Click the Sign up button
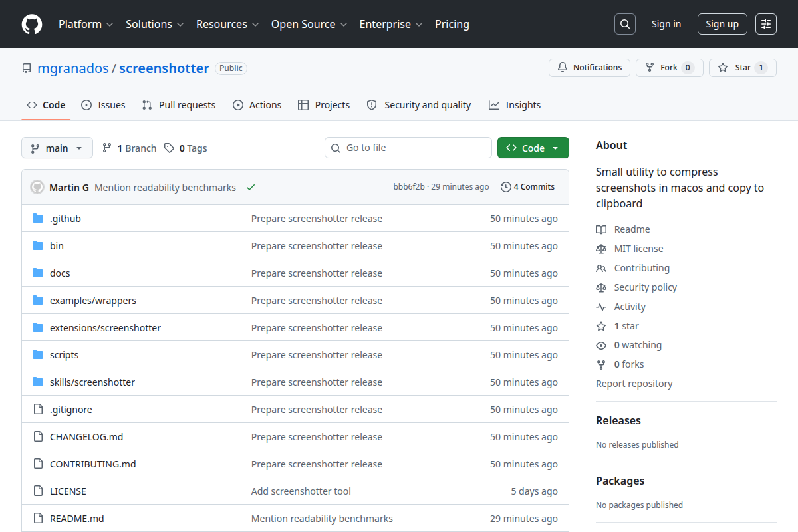 tap(722, 24)
